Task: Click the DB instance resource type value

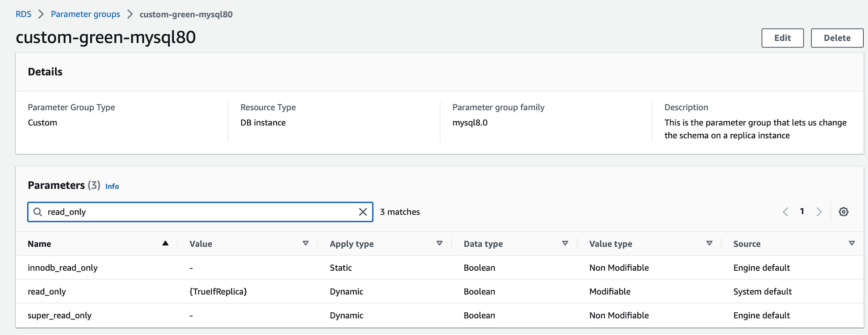Action: (263, 123)
